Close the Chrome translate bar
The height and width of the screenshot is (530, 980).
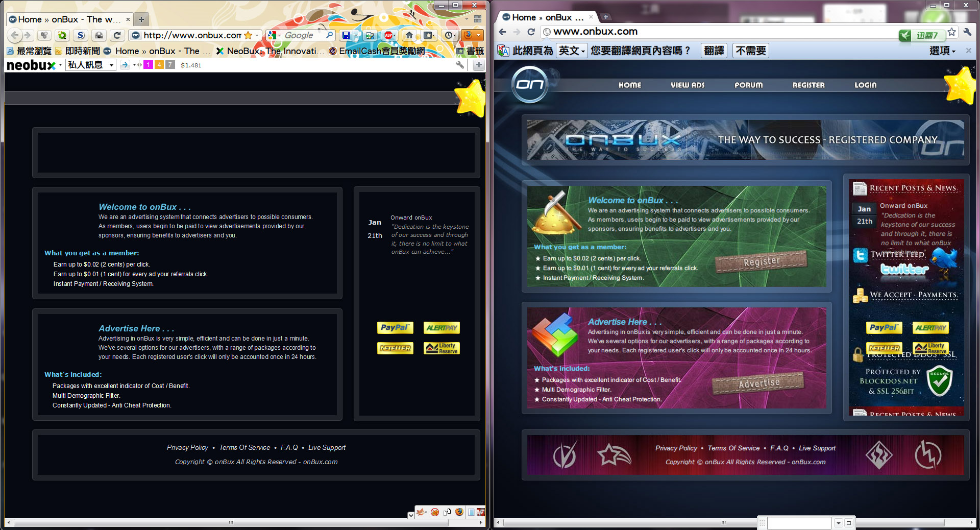pyautogui.click(x=968, y=51)
